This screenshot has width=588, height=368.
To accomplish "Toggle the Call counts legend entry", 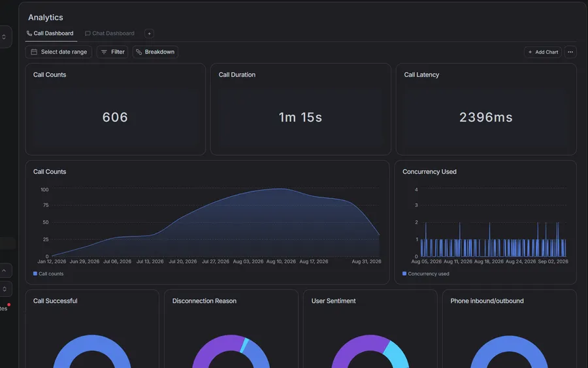I will tap(48, 274).
